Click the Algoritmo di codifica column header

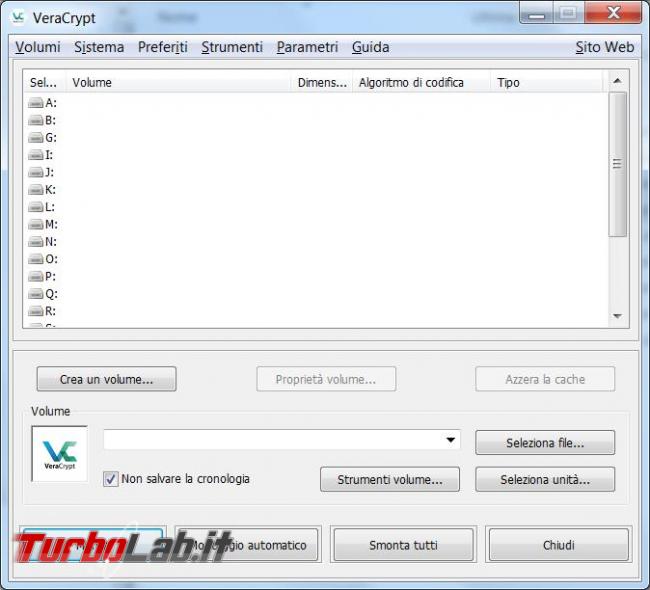pyautogui.click(x=422, y=83)
